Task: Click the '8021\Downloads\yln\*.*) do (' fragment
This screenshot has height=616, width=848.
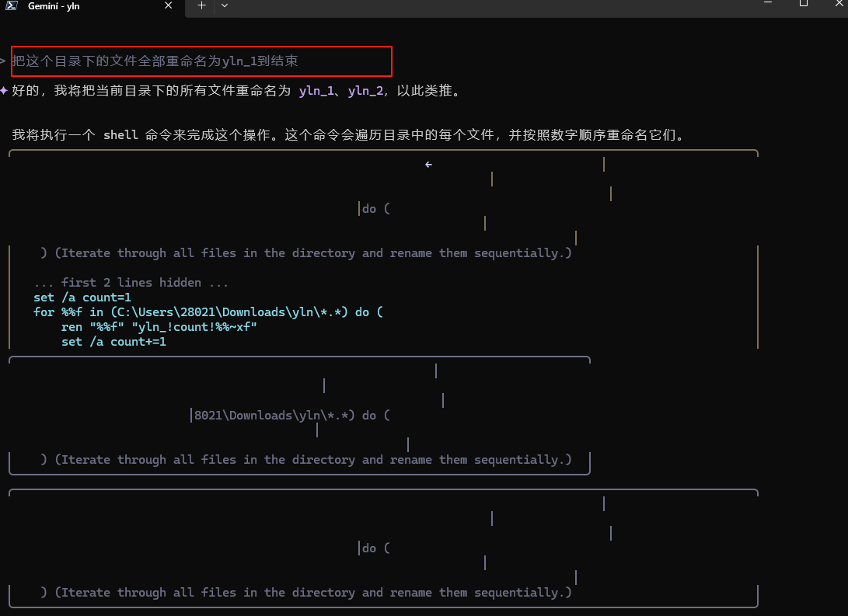Action: click(x=291, y=416)
